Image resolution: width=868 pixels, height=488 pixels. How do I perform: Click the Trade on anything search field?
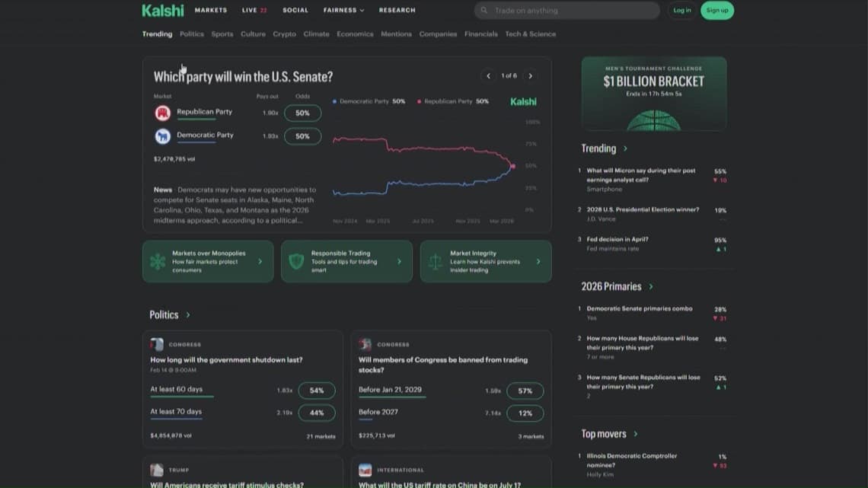(x=566, y=11)
